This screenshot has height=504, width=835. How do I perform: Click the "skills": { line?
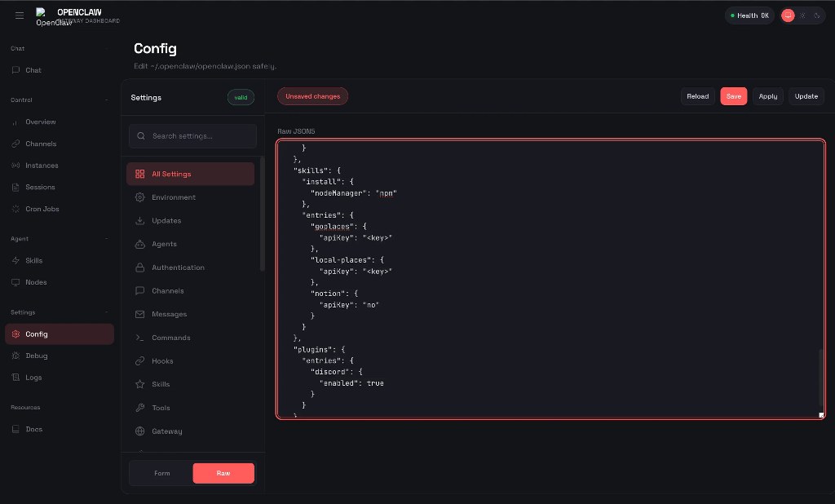pyautogui.click(x=317, y=171)
